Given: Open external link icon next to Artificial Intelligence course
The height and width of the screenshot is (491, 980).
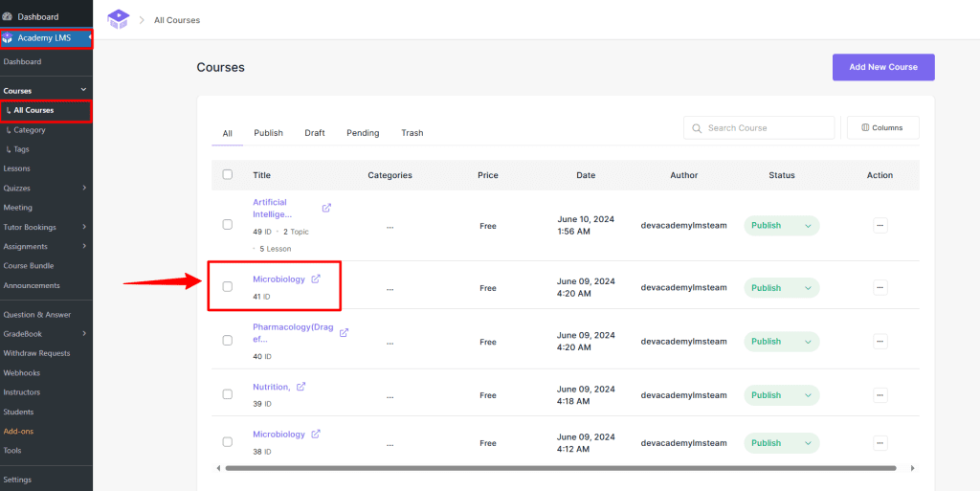Looking at the screenshot, I should pyautogui.click(x=326, y=208).
